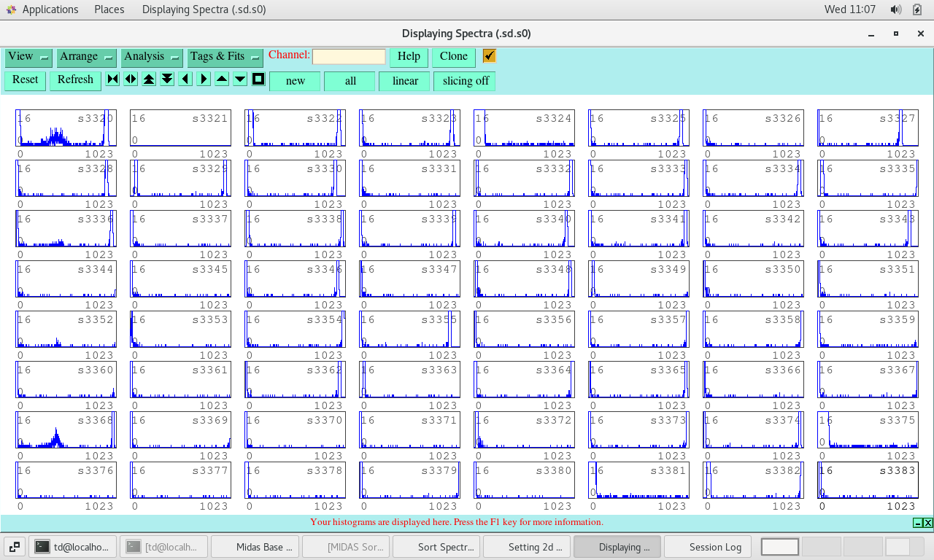Open the Places menu in top bar
The width and height of the screenshot is (934, 560).
[x=109, y=9]
